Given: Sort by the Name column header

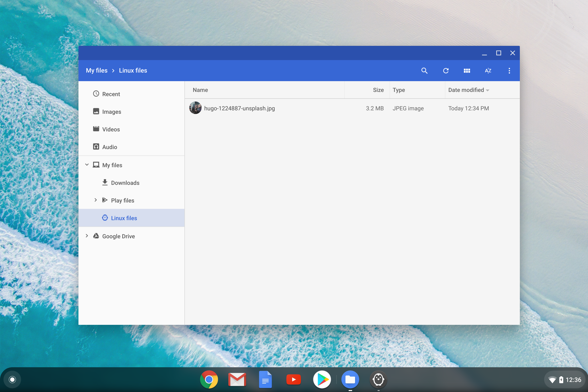Looking at the screenshot, I should (200, 90).
